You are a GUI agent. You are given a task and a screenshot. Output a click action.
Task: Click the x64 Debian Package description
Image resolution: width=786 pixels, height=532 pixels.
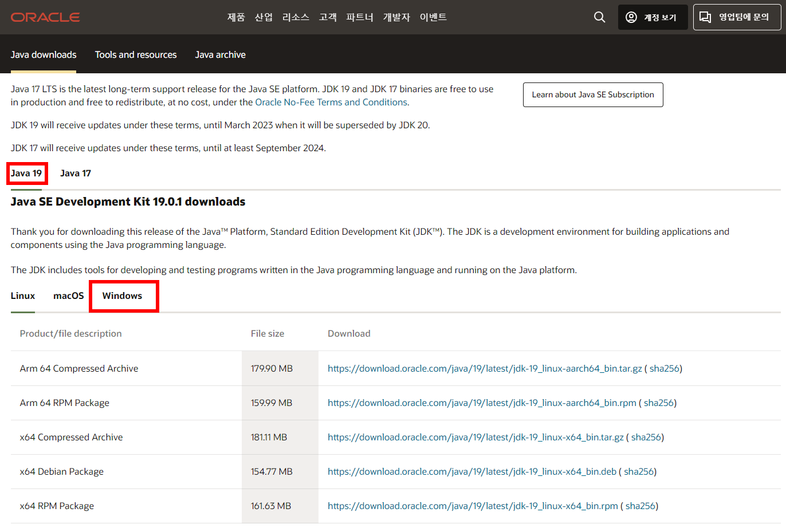[x=62, y=472]
